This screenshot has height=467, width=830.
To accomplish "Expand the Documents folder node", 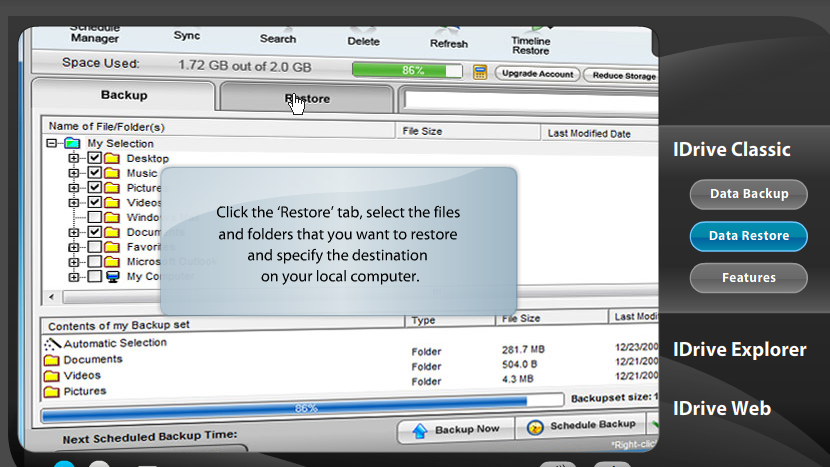I will coord(74,232).
